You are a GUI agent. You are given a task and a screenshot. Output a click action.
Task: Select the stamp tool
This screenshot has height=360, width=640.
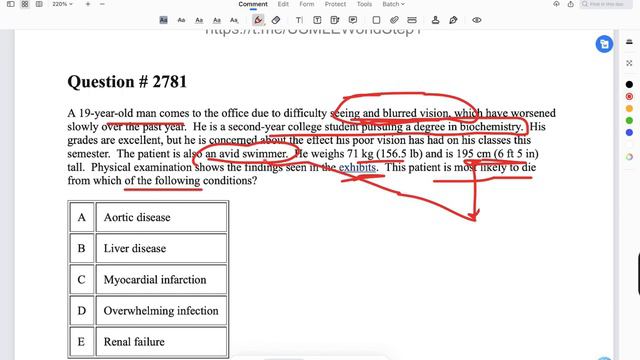pos(436,20)
